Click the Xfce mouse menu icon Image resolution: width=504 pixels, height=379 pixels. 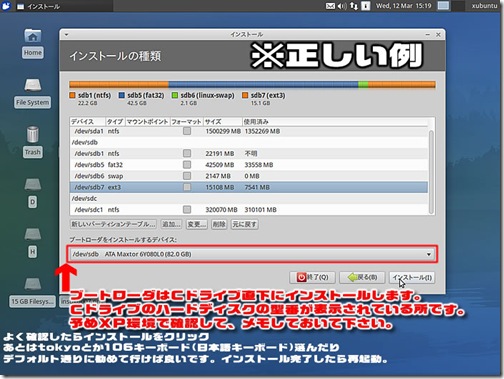point(6,6)
